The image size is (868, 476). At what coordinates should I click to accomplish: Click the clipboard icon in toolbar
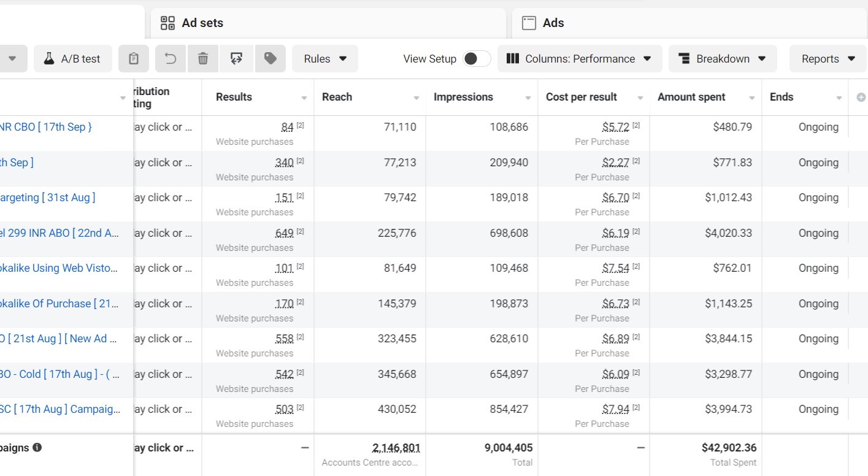coord(134,59)
